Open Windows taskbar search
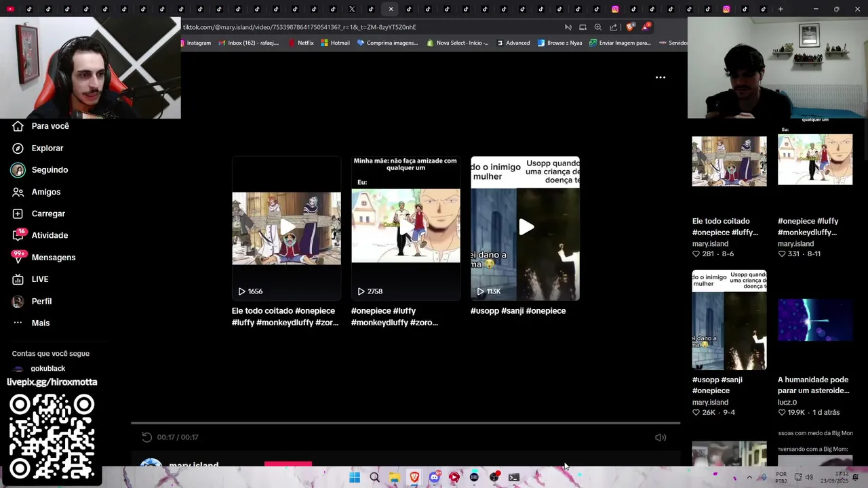Viewport: 868px width, 488px height. tap(374, 477)
